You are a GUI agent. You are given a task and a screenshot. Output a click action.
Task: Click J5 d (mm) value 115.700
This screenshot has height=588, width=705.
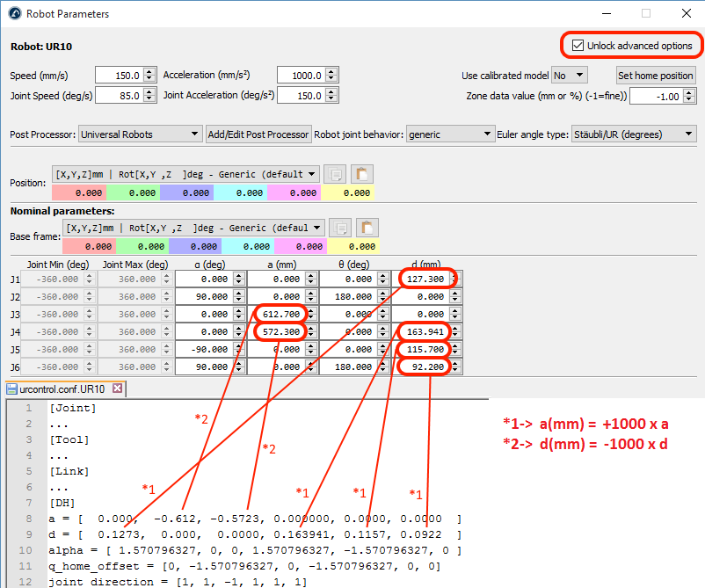click(x=425, y=349)
